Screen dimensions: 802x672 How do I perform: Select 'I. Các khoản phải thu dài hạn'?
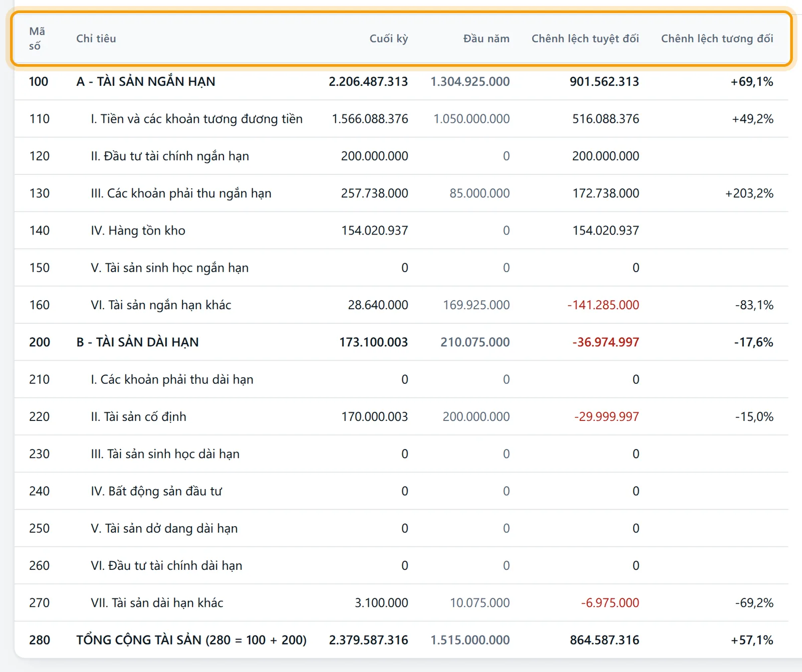pyautogui.click(x=172, y=379)
